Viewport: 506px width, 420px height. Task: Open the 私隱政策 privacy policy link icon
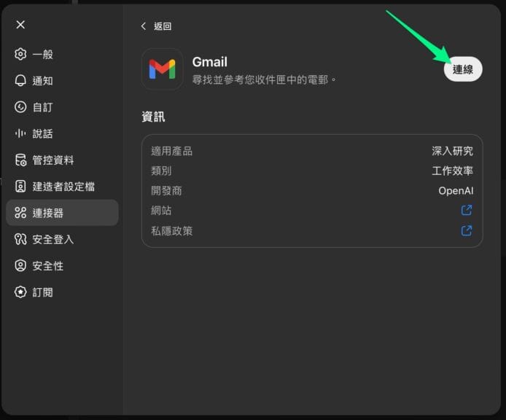click(467, 231)
